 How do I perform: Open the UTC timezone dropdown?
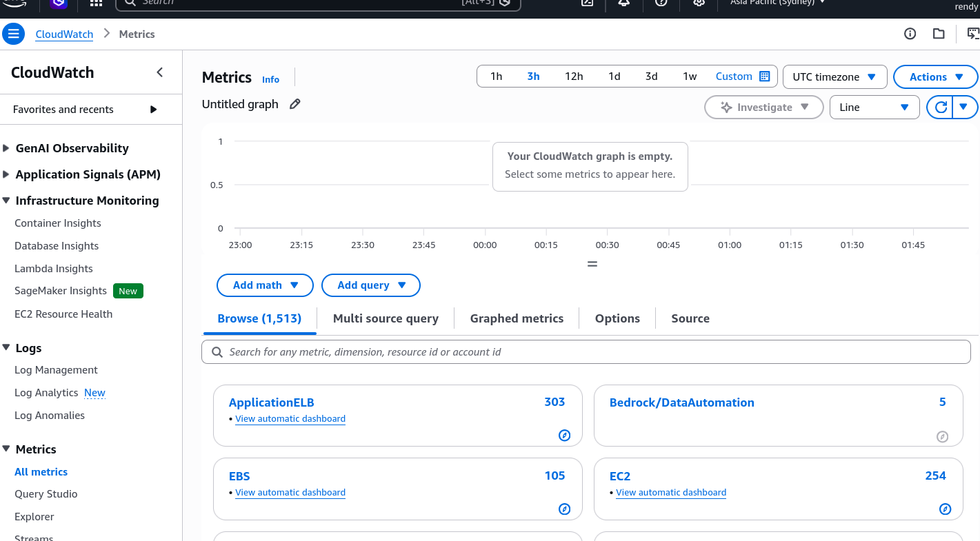[x=834, y=77]
